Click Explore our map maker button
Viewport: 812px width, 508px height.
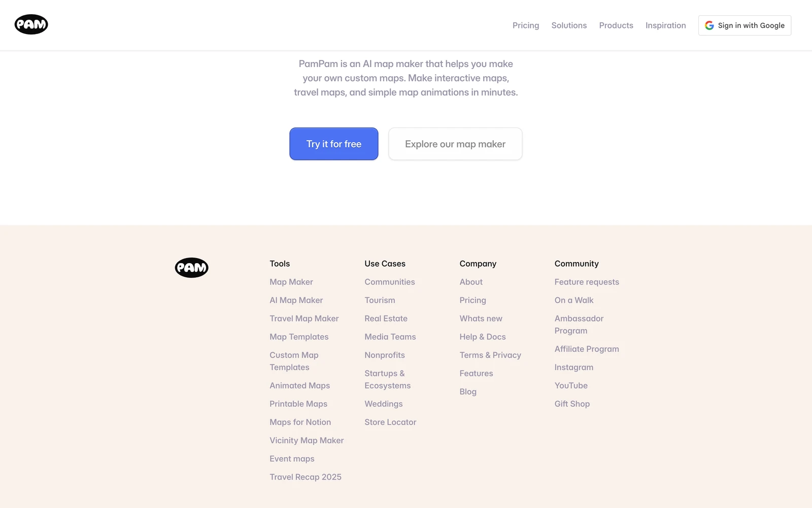point(455,144)
